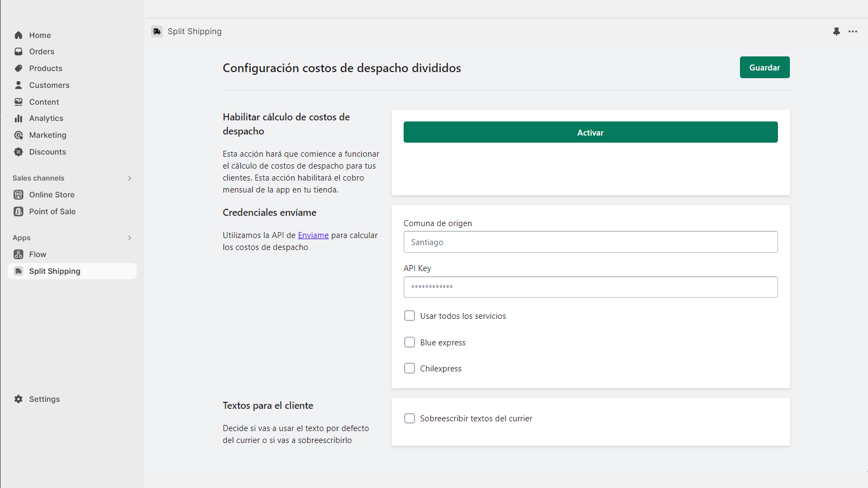
Task: Click the Comuna de origen input field
Action: tap(590, 242)
